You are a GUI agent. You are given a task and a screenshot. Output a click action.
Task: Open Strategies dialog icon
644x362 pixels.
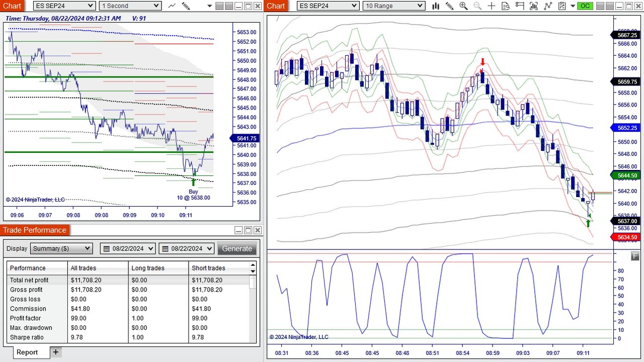tap(562, 6)
